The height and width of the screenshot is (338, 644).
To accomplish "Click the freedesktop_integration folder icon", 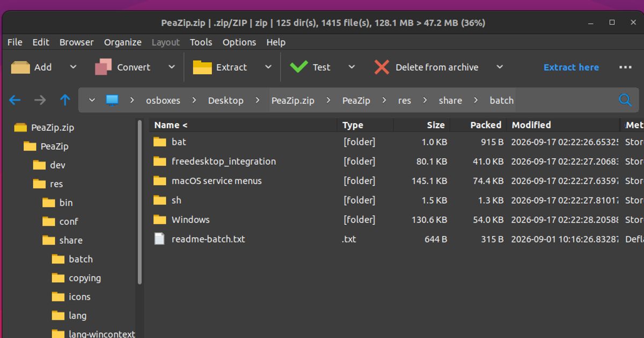I will [160, 161].
